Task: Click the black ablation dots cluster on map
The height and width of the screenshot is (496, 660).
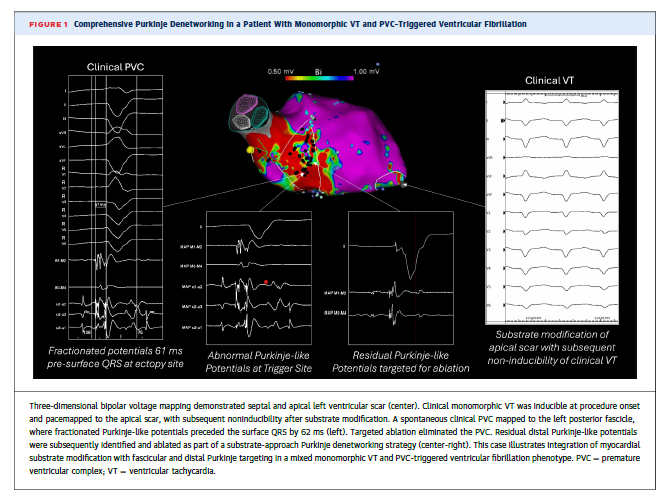Action: point(306,152)
